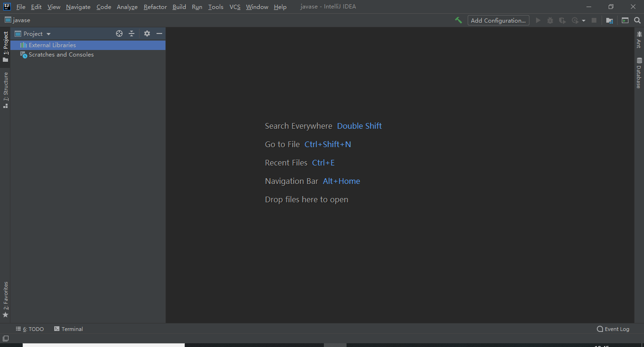The image size is (644, 347).
Task: Click the 'Ctrl+Shift+N' shortcut hint
Action: (x=328, y=144)
